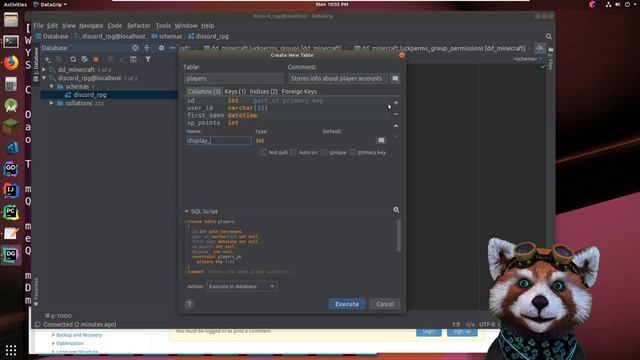640x360 pixels.
Task: Open the table editor icon in Database toolbar
Action: [133, 60]
